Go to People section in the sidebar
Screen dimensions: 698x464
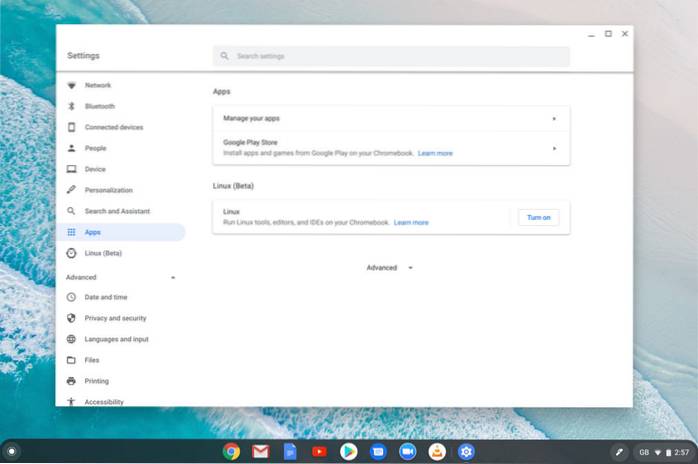(x=95, y=148)
